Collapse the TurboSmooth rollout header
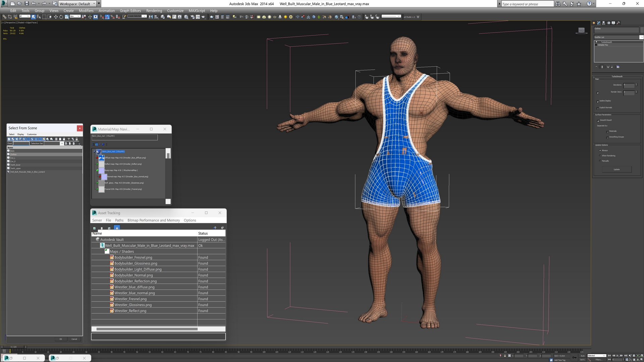The image size is (644, 362). [x=617, y=76]
